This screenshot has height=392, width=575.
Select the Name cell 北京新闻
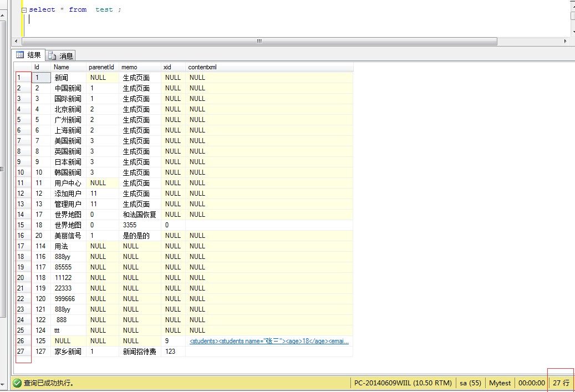coord(68,109)
